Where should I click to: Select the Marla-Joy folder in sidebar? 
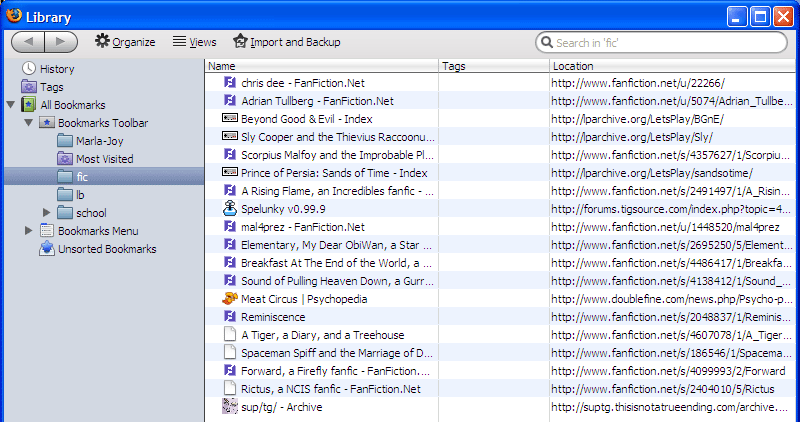point(98,141)
